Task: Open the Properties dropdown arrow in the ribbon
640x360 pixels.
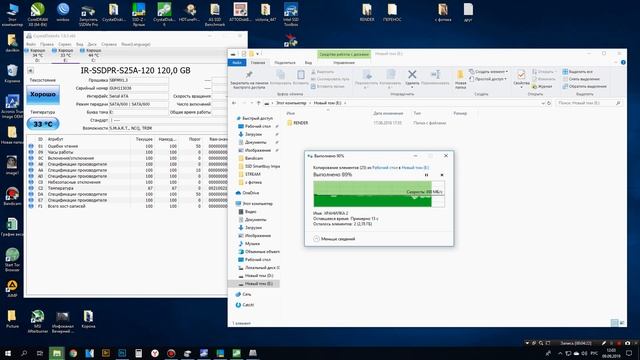Action: 521,87
